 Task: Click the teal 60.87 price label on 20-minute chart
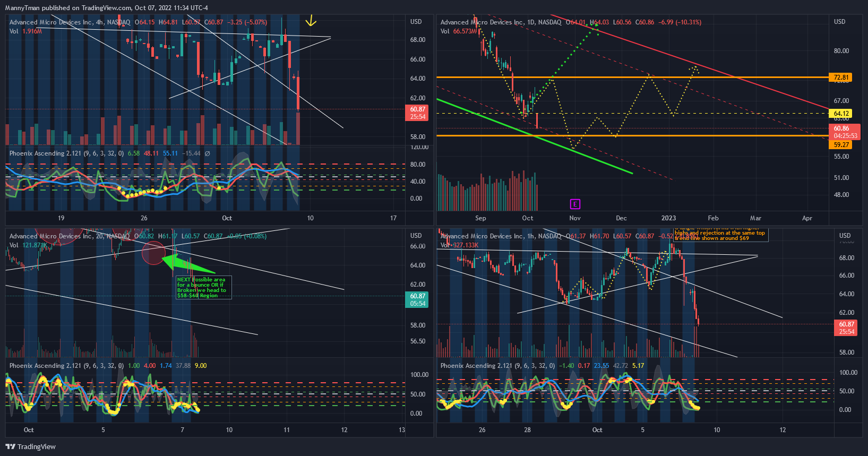417,300
